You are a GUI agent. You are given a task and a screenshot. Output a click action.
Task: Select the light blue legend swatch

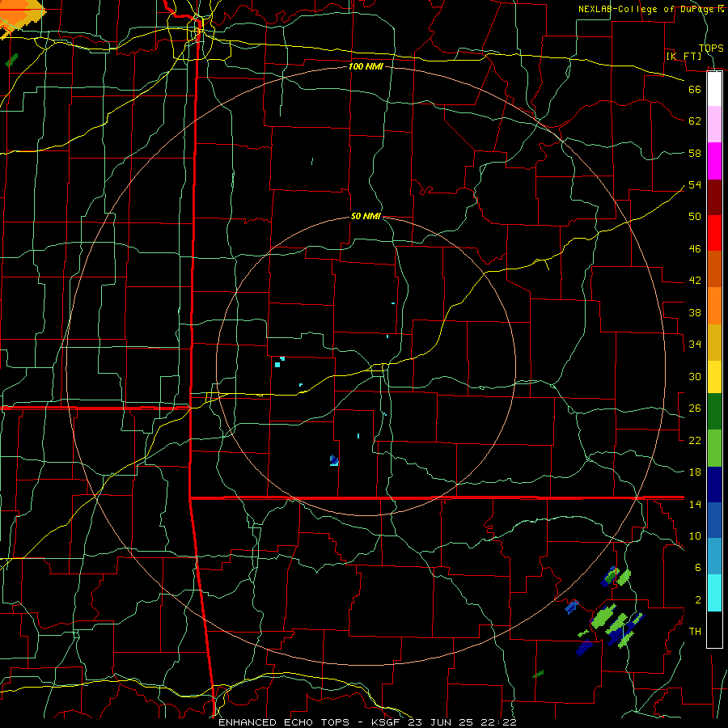pyautogui.click(x=714, y=556)
